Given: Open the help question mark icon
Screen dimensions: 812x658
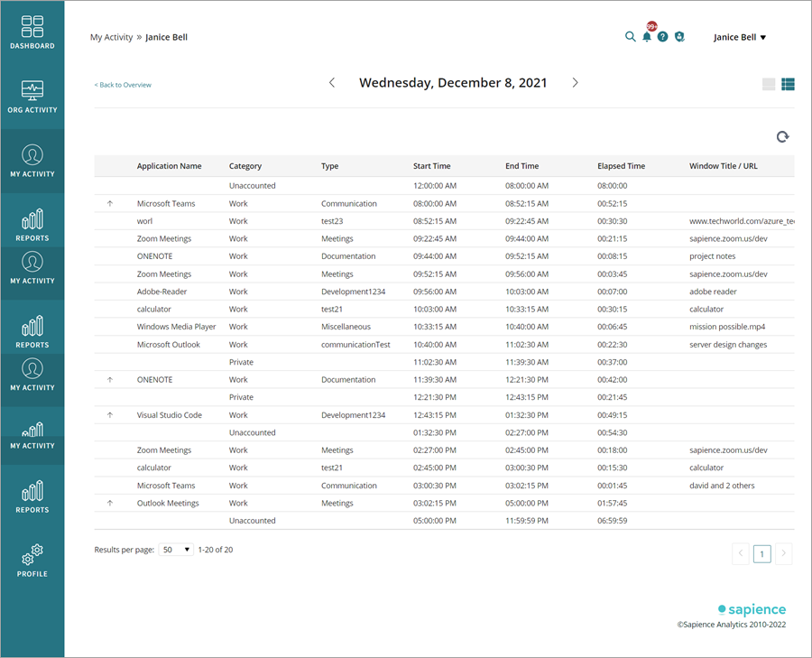Looking at the screenshot, I should tap(663, 37).
